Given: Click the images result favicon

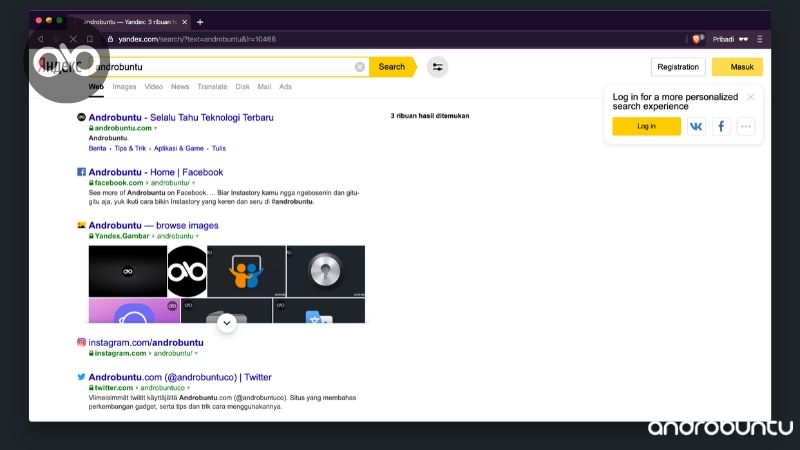Looking at the screenshot, I should click(x=81, y=225).
